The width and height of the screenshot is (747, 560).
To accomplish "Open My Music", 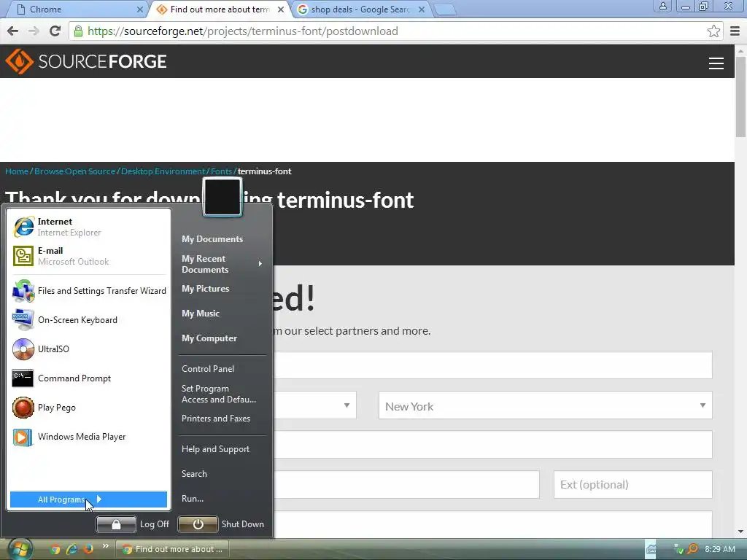I will [201, 314].
